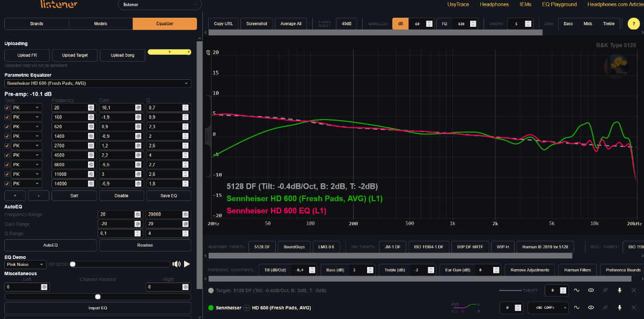Remove the Target row with the X icon
The image size is (644, 319).
click(x=634, y=290)
